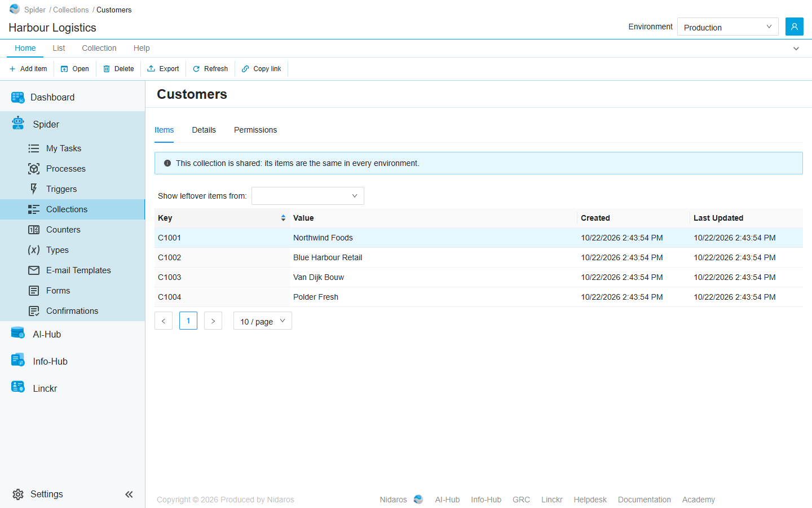Switch to the List ribbon tab

click(59, 49)
